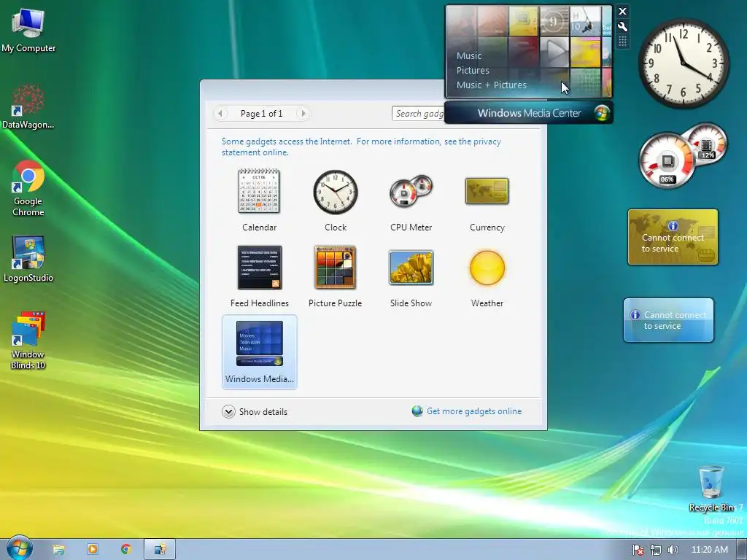The width and height of the screenshot is (747, 560).
Task: Click the Start orb button
Action: tap(20, 548)
